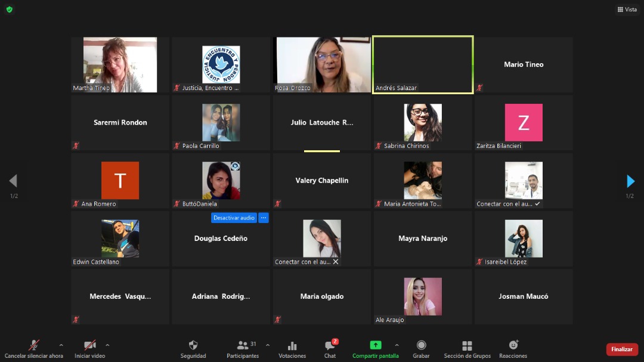Click the muted mic icon beside Justicia, Encuentro
The width and height of the screenshot is (644, 362).
point(177,88)
